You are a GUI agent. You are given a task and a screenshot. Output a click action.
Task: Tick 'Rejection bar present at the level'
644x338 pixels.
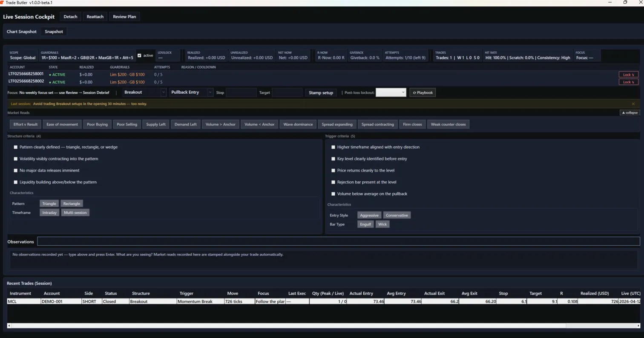pyautogui.click(x=333, y=182)
